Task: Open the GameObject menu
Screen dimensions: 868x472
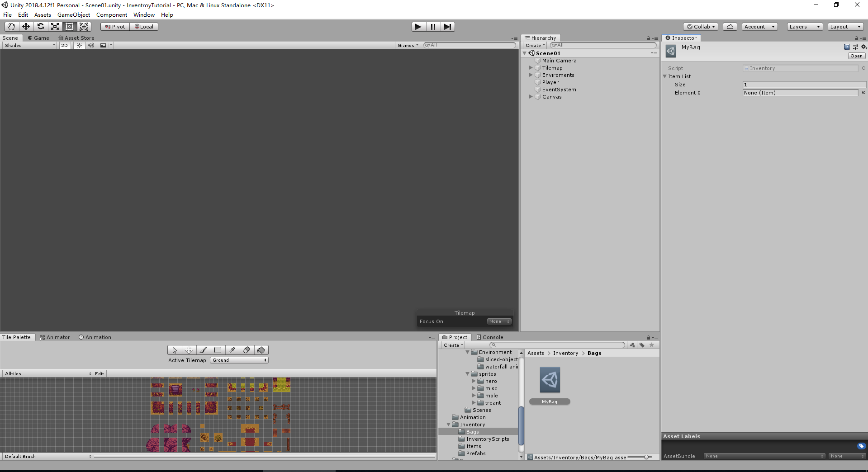Action: tap(74, 14)
